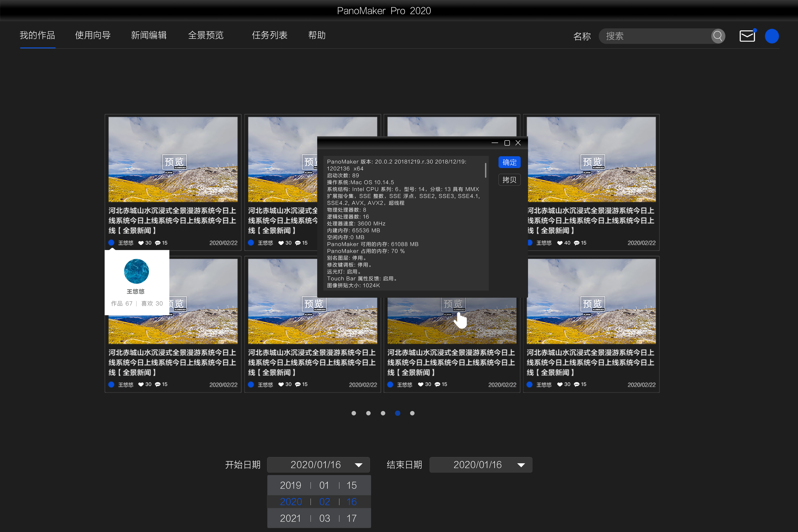Screen dimensions: 798x532
Task: Maximize the system info dialog
Action: pyautogui.click(x=507, y=143)
